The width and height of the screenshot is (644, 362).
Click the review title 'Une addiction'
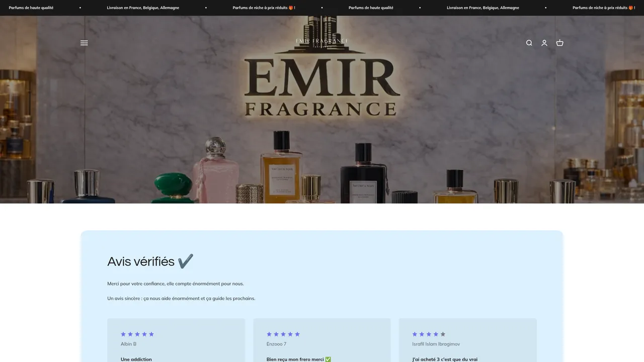pos(136,359)
